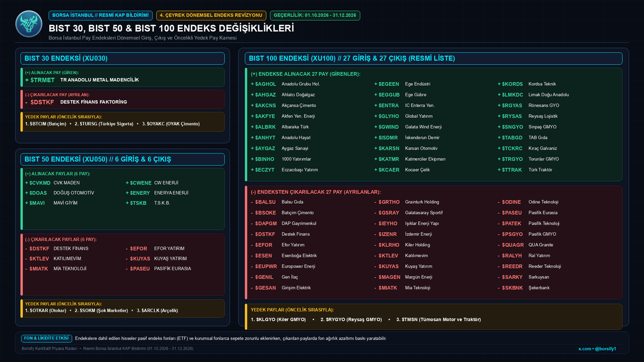Click $ESEN Esenboğa Elektrik removal entry
This screenshot has width=644, height=362.
point(284,256)
